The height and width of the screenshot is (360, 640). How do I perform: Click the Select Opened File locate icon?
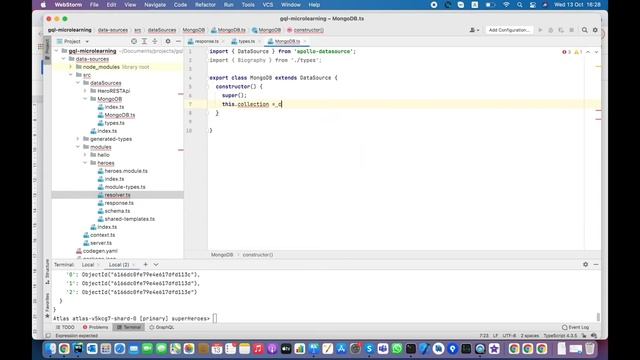click(134, 41)
